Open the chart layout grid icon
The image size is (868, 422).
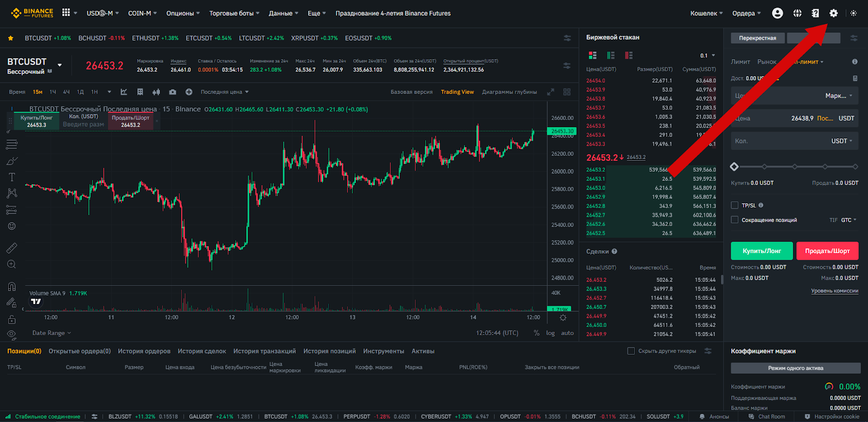coord(567,92)
